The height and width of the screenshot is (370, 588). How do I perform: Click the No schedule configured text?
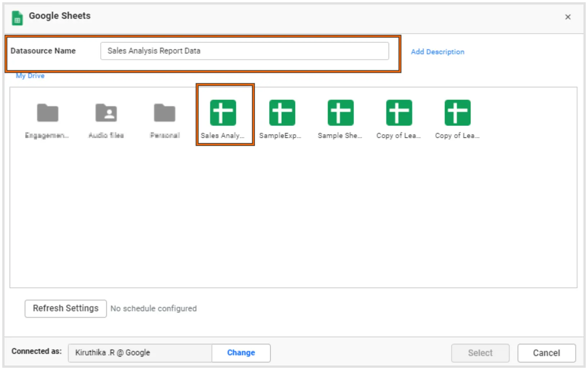153,309
